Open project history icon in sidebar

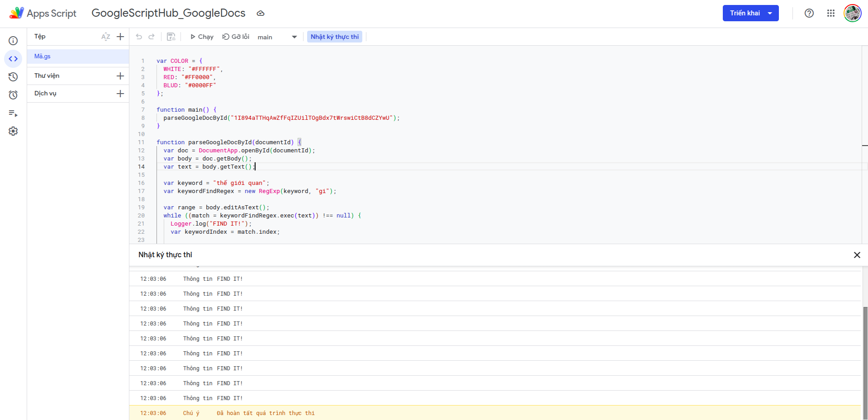pos(13,77)
